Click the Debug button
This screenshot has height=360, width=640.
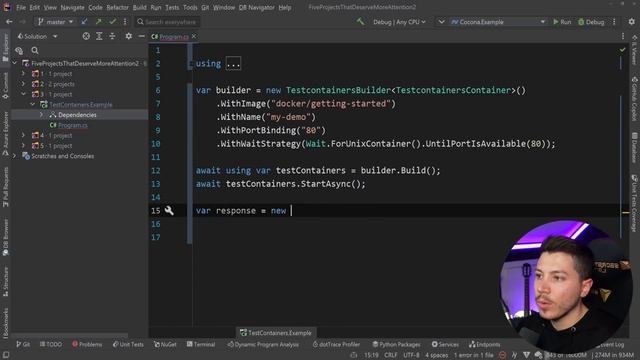[591, 22]
